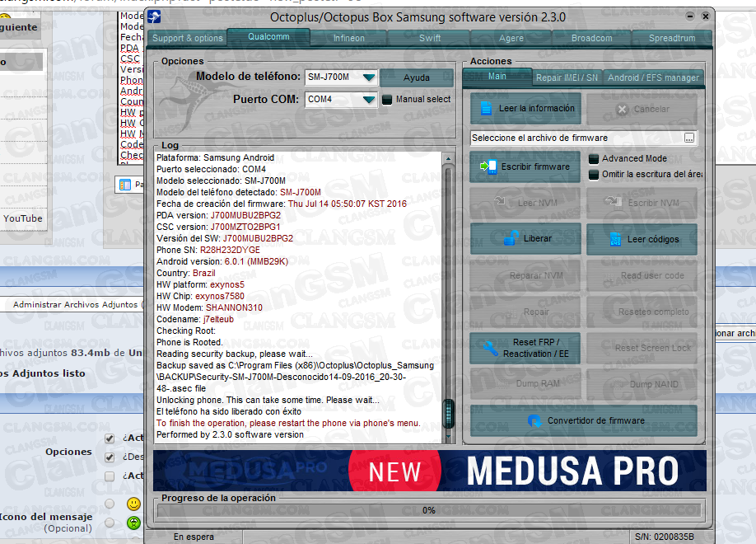Viewport: 756px width, 544px height.
Task: Open the Swift tab
Action: (430, 38)
